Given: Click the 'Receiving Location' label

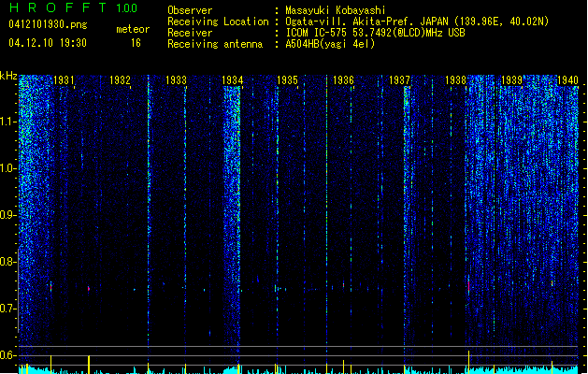Looking at the screenshot, I should 218,22.
